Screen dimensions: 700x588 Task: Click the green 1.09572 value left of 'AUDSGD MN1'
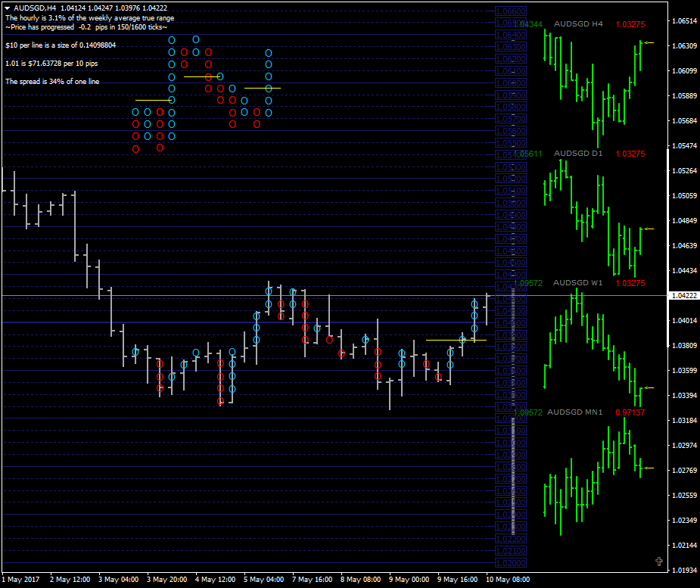click(527, 413)
